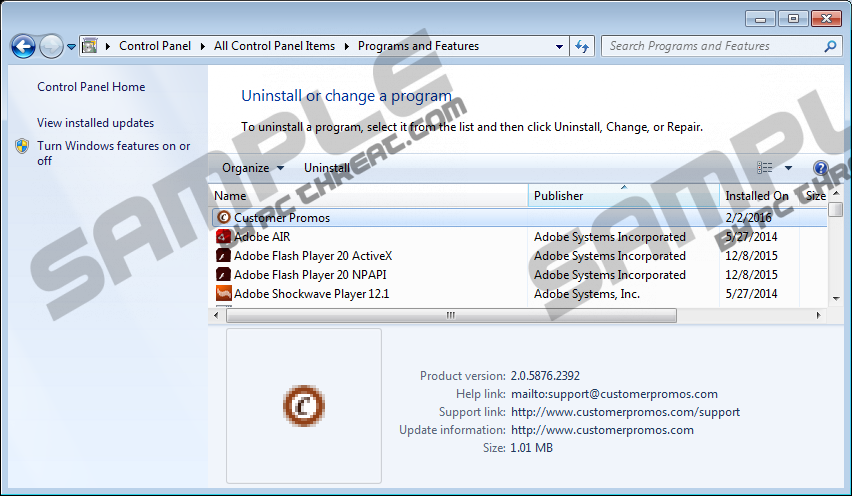Click the Back navigation arrow button
Image resolution: width=852 pixels, height=496 pixels.
pyautogui.click(x=22, y=46)
